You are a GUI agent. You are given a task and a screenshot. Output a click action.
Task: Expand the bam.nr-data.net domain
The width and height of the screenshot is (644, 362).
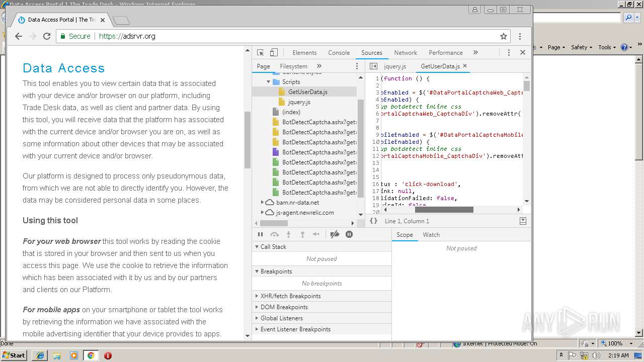click(262, 202)
